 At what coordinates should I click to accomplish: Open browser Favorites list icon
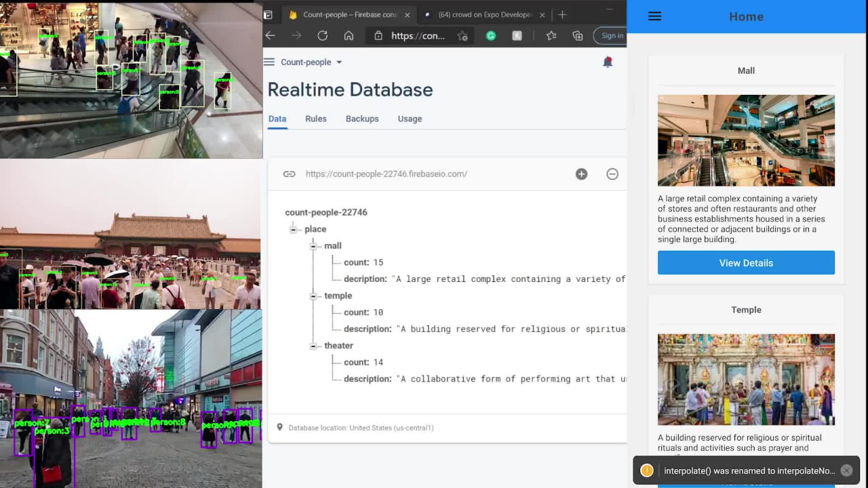click(551, 36)
